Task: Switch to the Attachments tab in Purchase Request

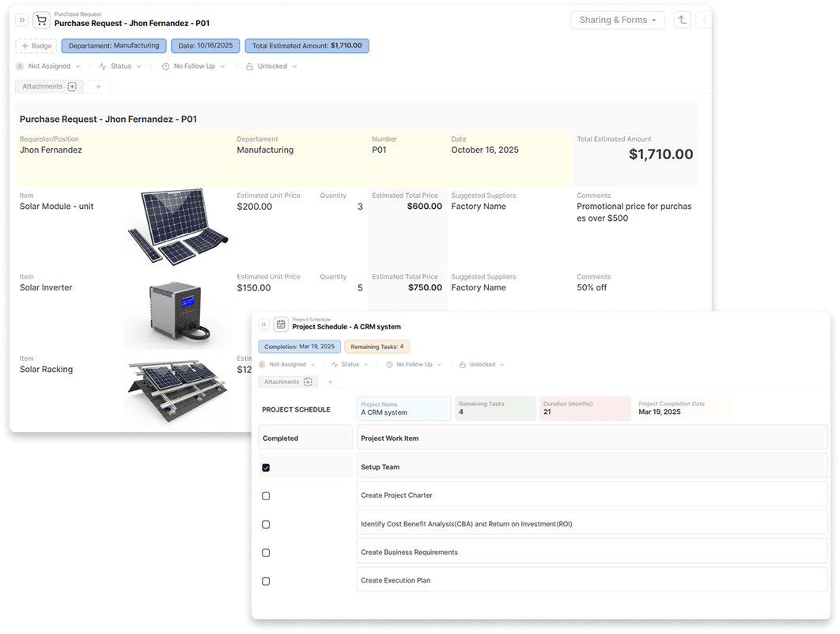Action: [42, 86]
